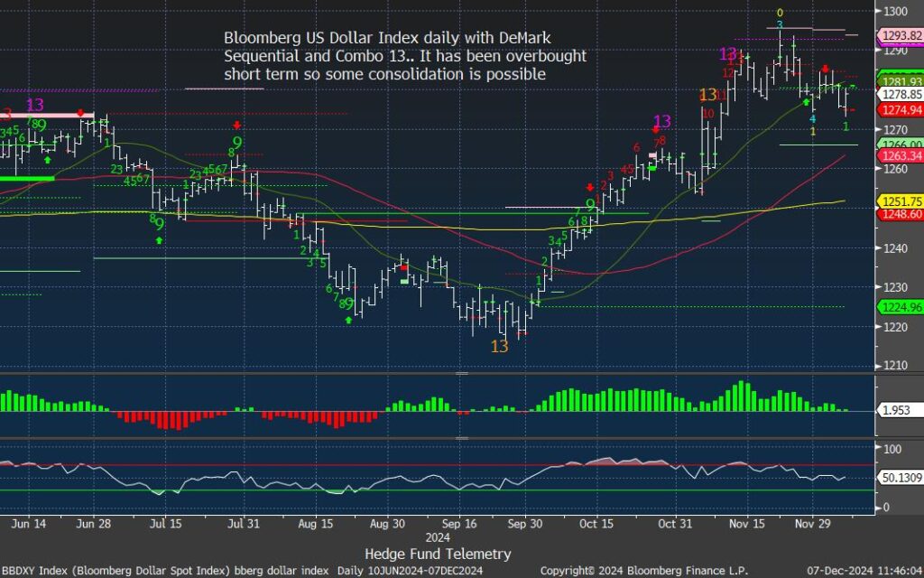This screenshot has height=578, width=924.
Task: Click the Sep 16 date label
Action: [x=459, y=524]
